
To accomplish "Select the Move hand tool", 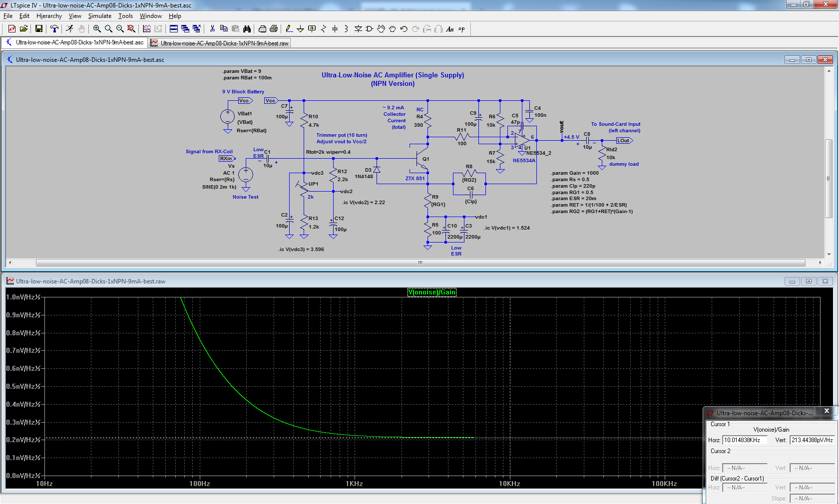I will click(381, 29).
